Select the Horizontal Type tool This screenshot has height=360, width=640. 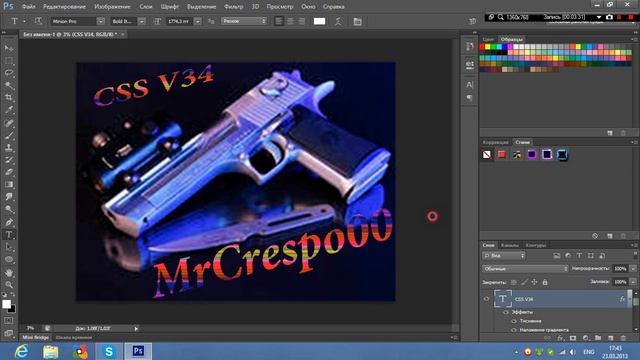coord(9,235)
